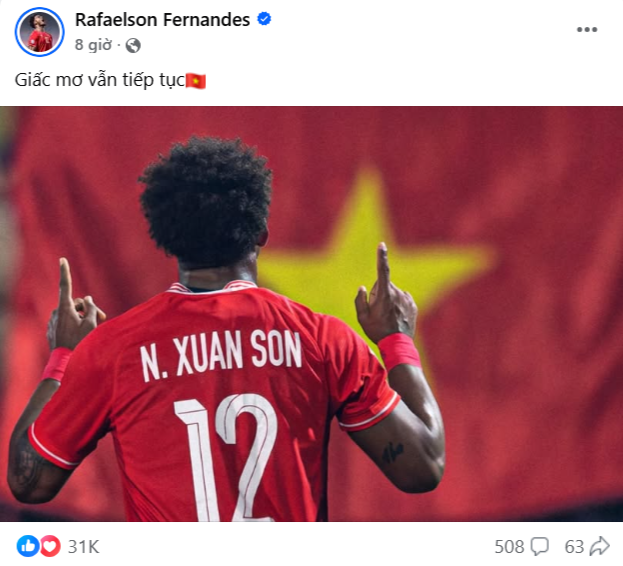623x566 pixels.
Task: Click the blue verified badge
Action: (264, 19)
